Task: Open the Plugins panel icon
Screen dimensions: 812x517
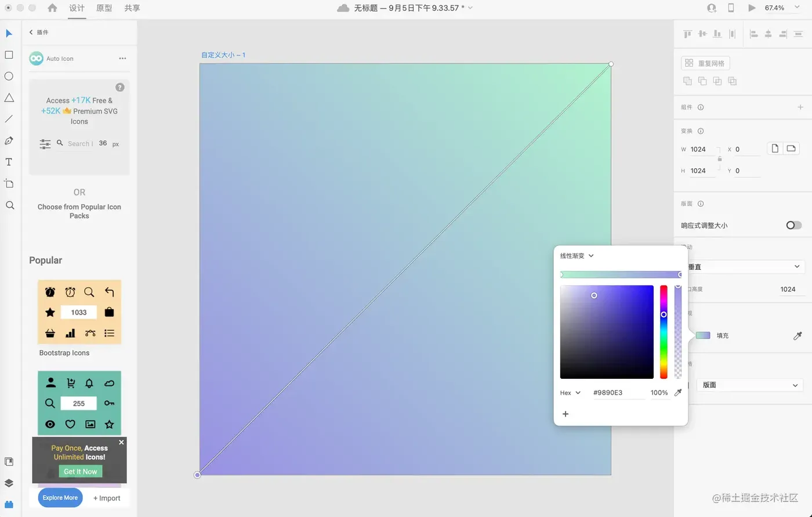Action: click(9, 504)
